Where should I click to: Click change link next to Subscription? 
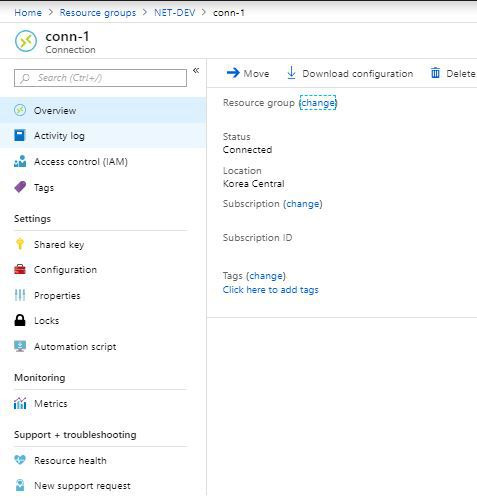(303, 204)
